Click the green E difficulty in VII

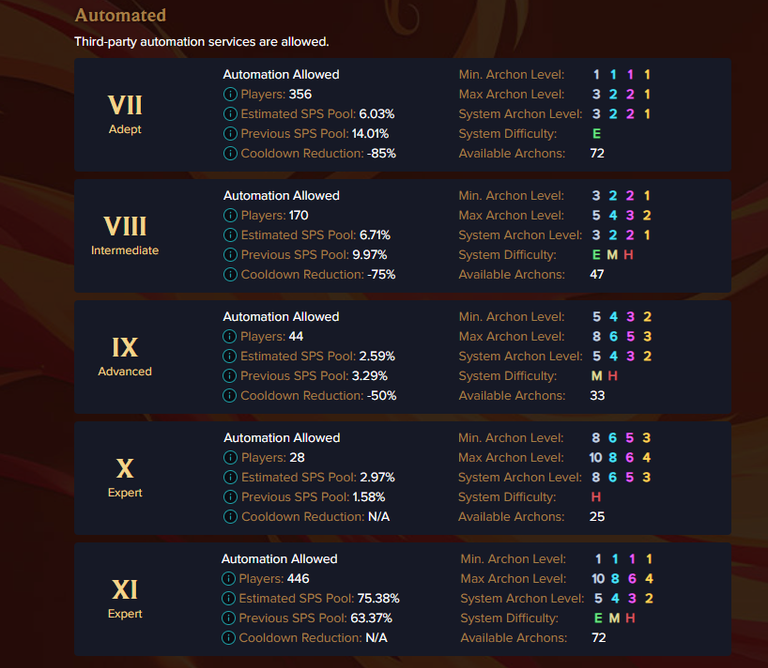click(x=597, y=134)
